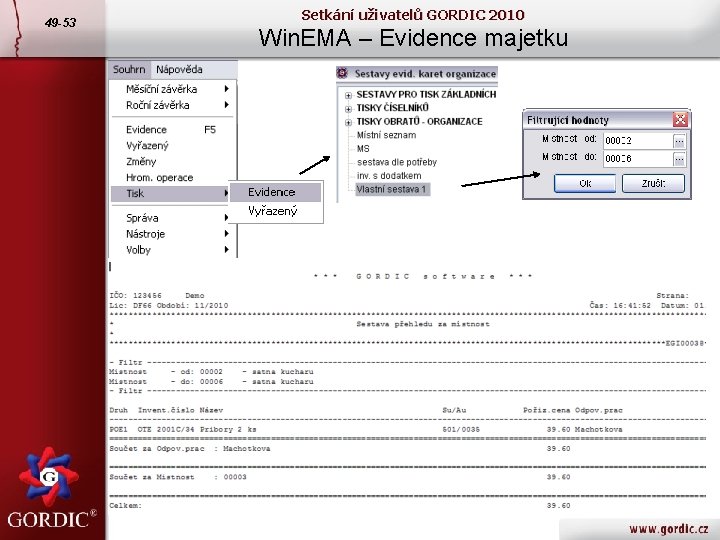Expand SESTAVY PRO TISK ZÁKLADNÍCH node
This screenshot has width=720, height=540.
point(348,96)
